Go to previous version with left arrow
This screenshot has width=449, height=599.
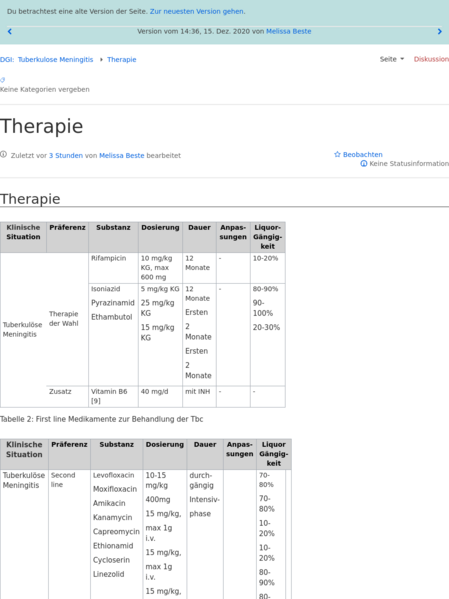[x=10, y=31]
